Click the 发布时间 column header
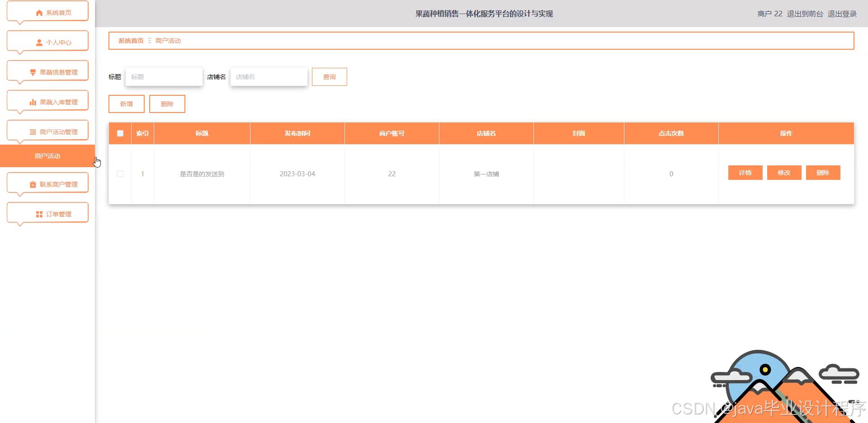The image size is (868, 423). [297, 133]
